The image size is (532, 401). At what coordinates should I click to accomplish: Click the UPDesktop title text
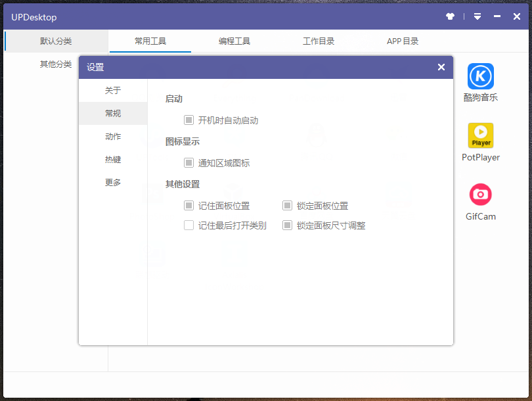pyautogui.click(x=34, y=17)
